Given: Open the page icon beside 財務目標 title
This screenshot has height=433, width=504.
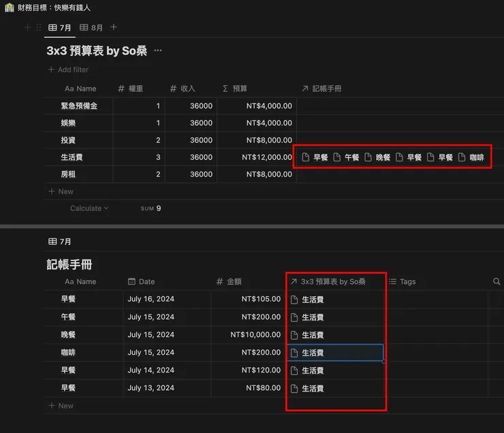Looking at the screenshot, I should point(10,7).
